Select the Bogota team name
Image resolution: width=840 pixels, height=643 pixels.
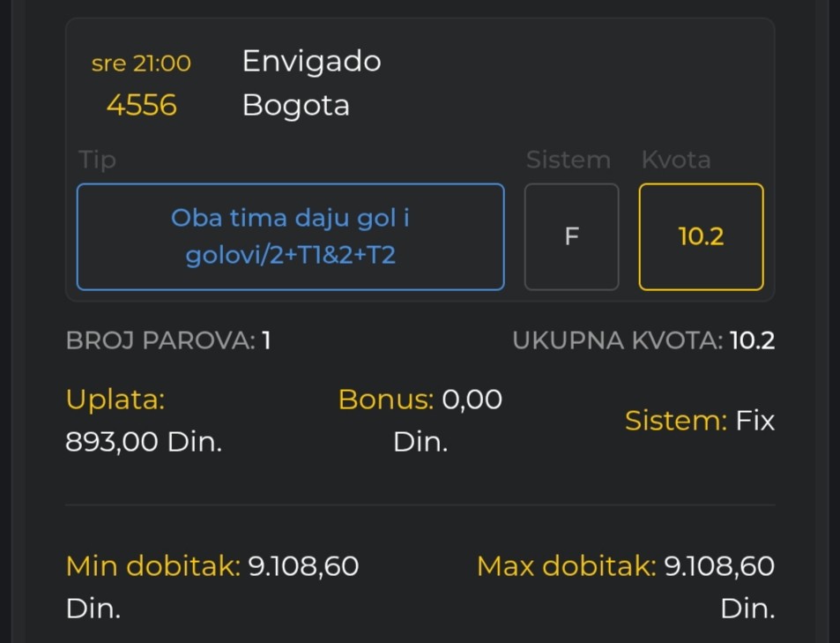click(x=295, y=105)
